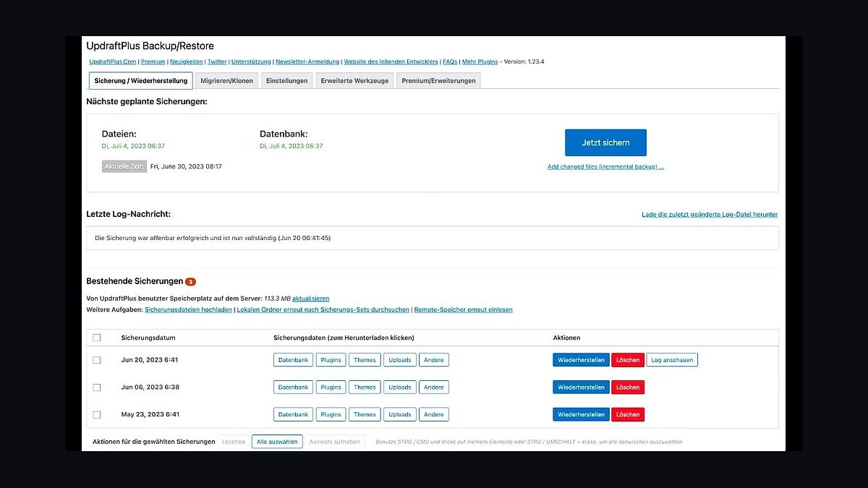Download Datenbank from Jun 20 backup
This screenshot has height=488, width=868.
point(293,359)
